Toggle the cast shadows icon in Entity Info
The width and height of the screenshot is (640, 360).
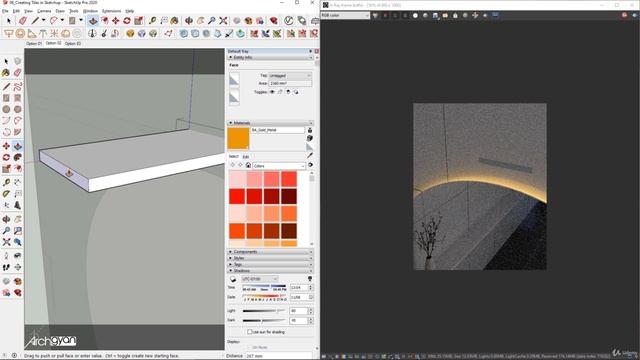pos(296,92)
